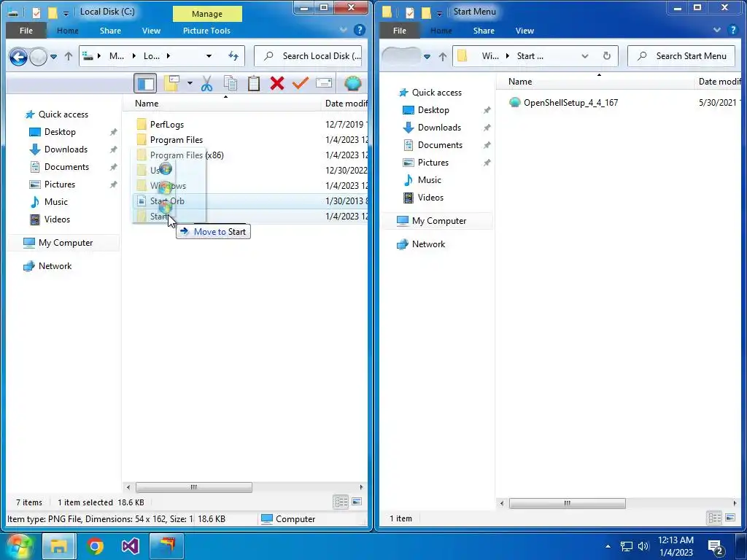This screenshot has height=560, width=747.
Task: Open folder options dropdown arrow in toolbar
Action: (x=190, y=83)
